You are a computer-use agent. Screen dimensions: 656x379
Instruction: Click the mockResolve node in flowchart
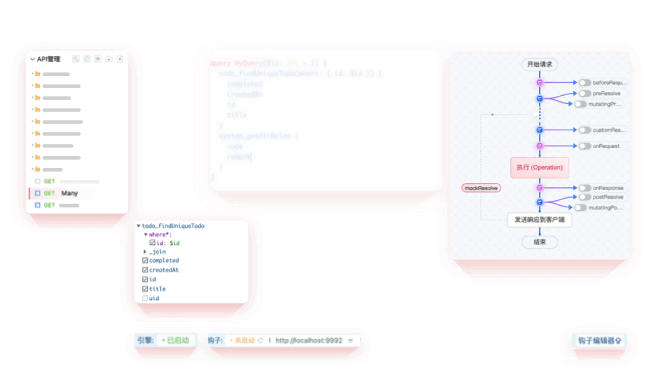pos(481,188)
